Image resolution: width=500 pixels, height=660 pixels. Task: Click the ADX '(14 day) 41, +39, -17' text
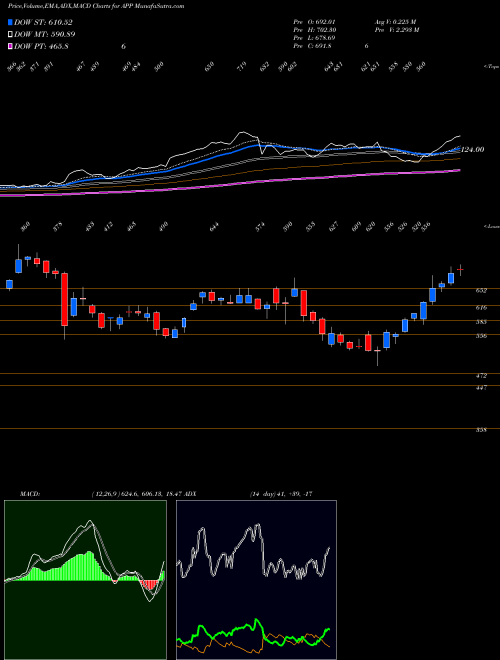280,494
